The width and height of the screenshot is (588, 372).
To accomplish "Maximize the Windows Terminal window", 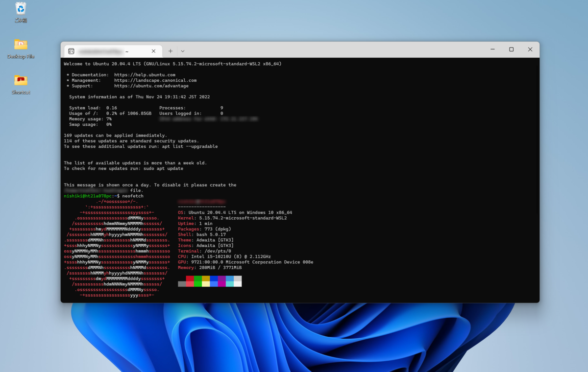I will pyautogui.click(x=511, y=49).
